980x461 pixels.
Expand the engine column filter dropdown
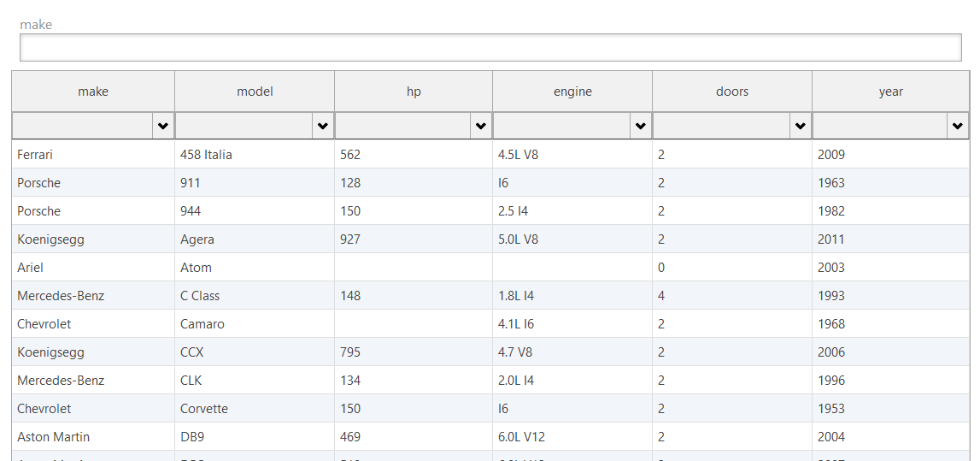click(640, 127)
